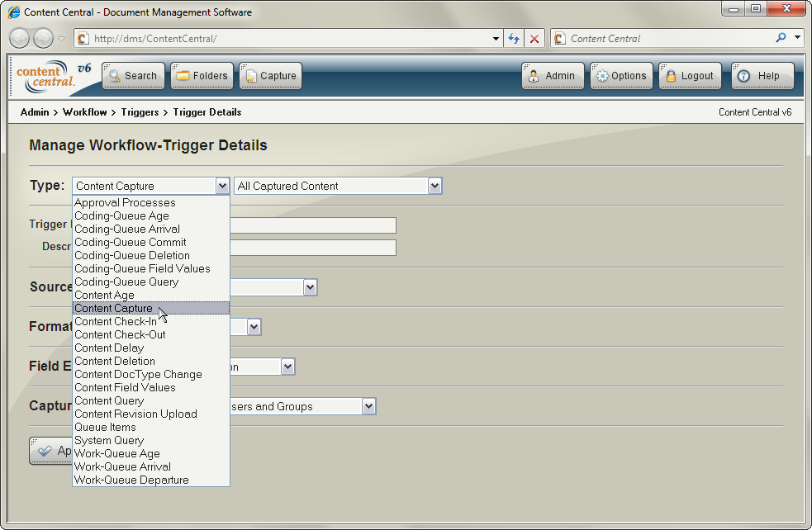
Task: Click the search magnifier icon
Action: 781,38
